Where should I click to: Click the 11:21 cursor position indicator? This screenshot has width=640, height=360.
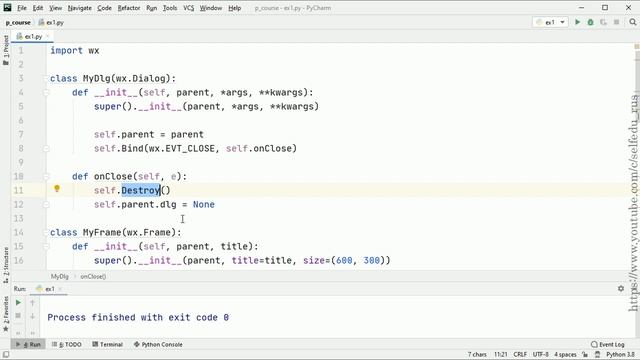(x=500, y=355)
